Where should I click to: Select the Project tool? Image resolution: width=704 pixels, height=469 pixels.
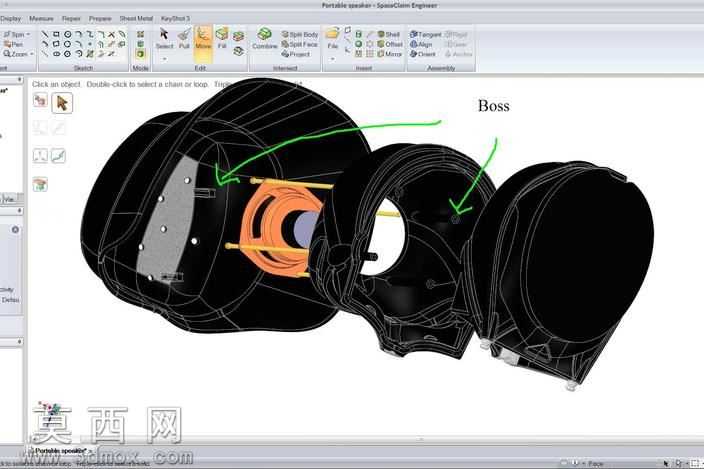(x=296, y=54)
